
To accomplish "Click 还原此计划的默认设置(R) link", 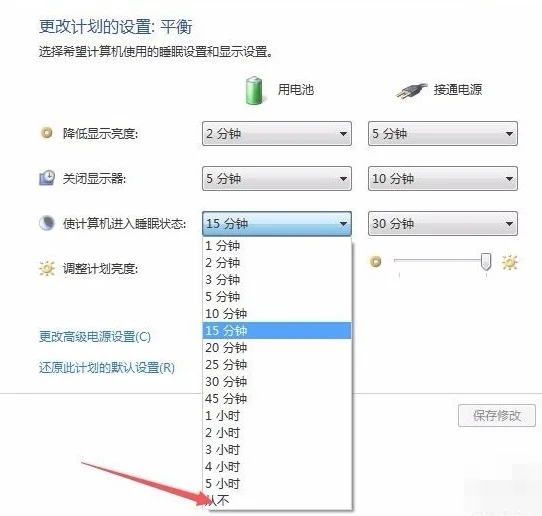I will [x=107, y=367].
